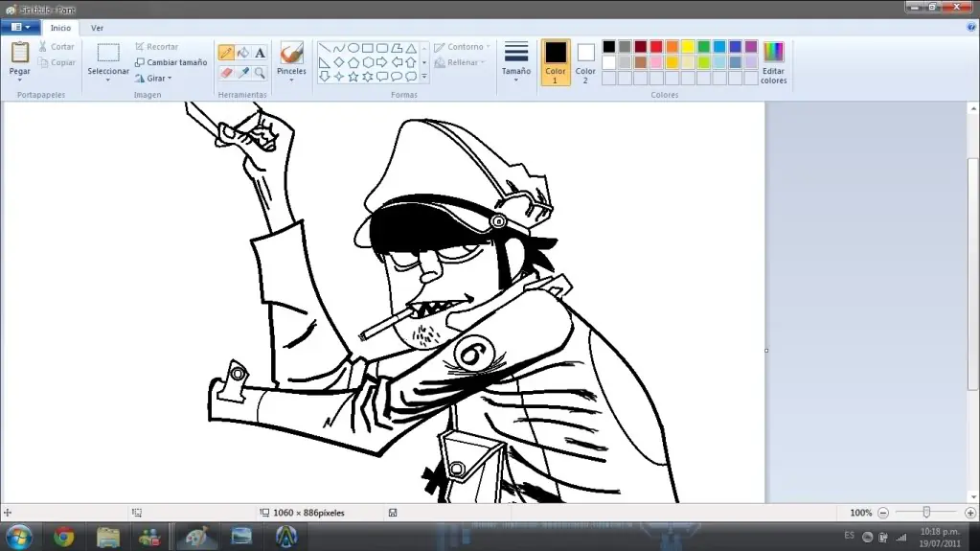Activate Color 1 foreground swatch
Viewport: 980px width, 551px height.
pyautogui.click(x=555, y=62)
